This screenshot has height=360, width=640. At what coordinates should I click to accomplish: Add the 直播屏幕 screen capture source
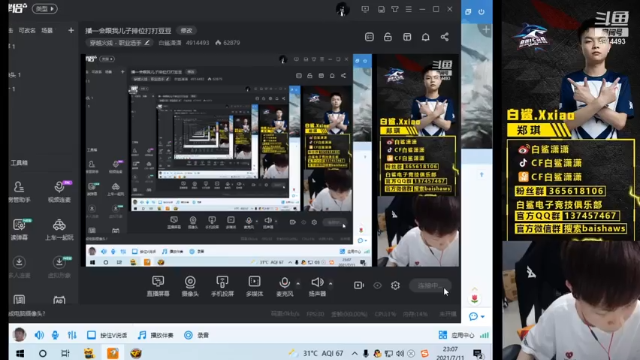pyautogui.click(x=158, y=286)
